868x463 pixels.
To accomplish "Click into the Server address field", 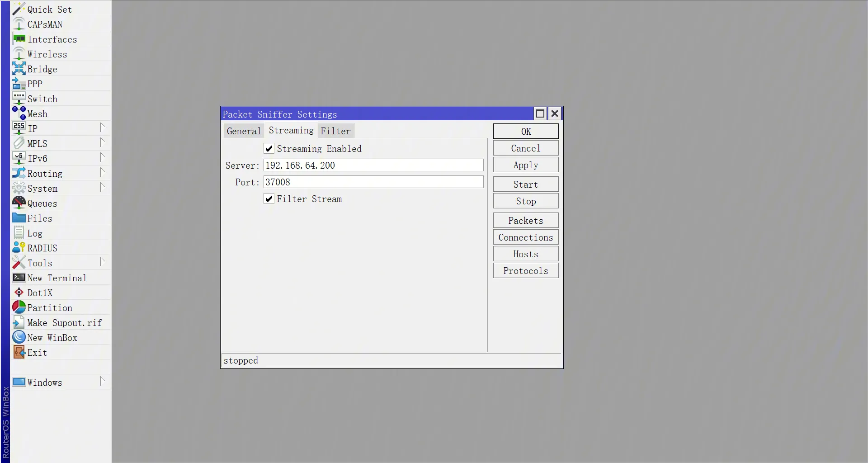I will point(373,165).
